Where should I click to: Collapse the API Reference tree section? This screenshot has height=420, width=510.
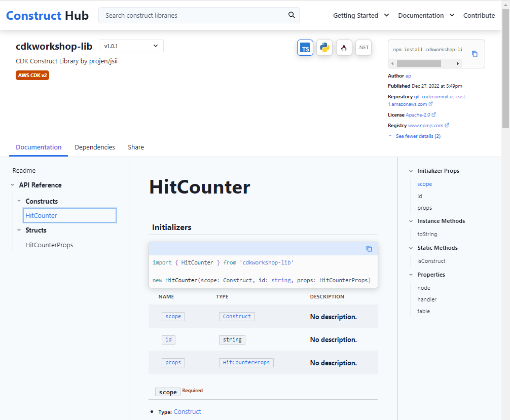(12, 185)
